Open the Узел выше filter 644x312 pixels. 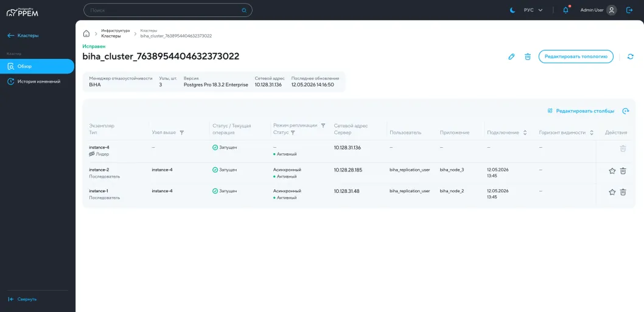181,133
